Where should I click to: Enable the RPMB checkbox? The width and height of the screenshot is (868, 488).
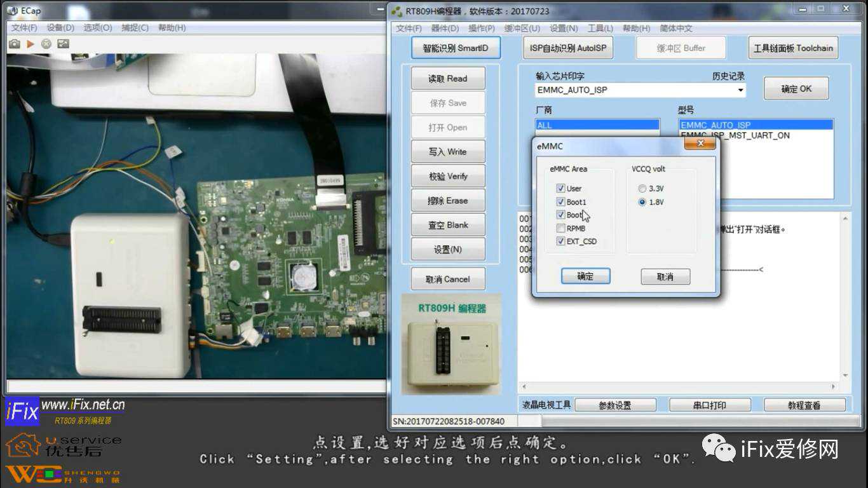click(560, 228)
